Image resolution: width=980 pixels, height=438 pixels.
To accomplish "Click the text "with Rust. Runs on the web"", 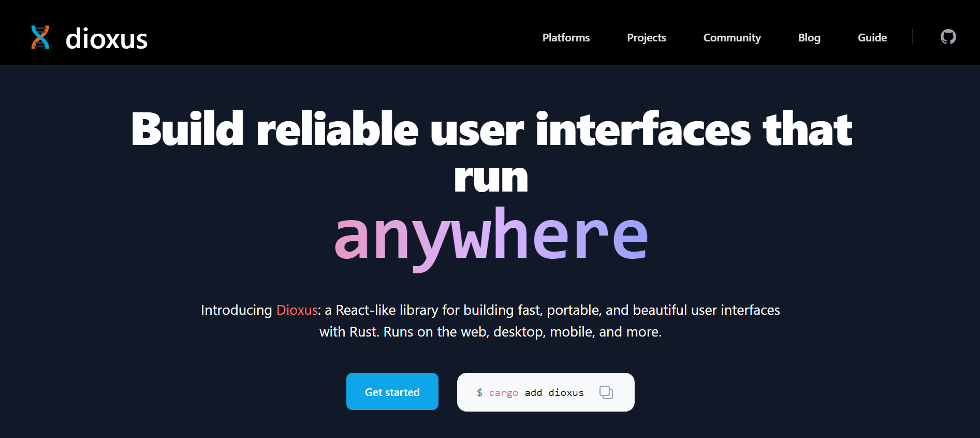I will (403, 332).
